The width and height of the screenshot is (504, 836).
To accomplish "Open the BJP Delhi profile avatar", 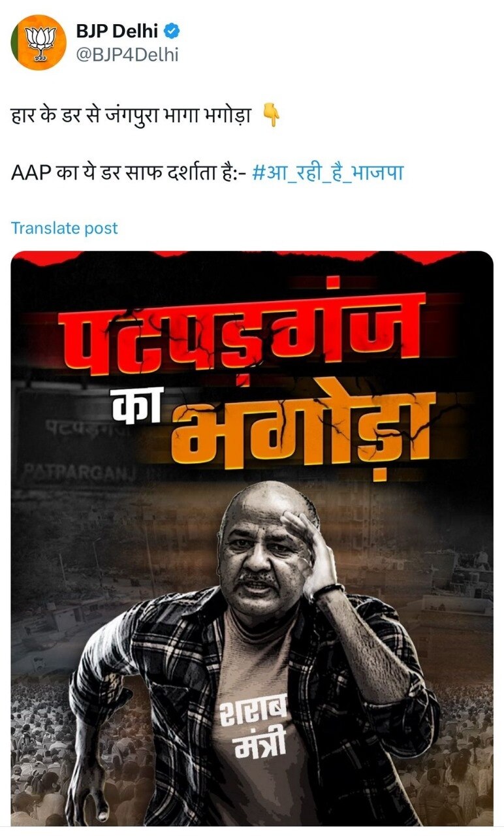I will 39,42.
